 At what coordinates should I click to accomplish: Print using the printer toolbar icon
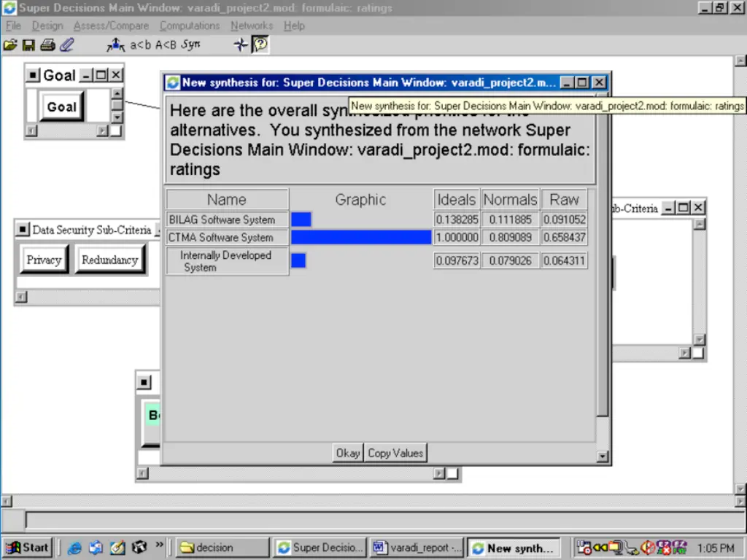pos(47,45)
